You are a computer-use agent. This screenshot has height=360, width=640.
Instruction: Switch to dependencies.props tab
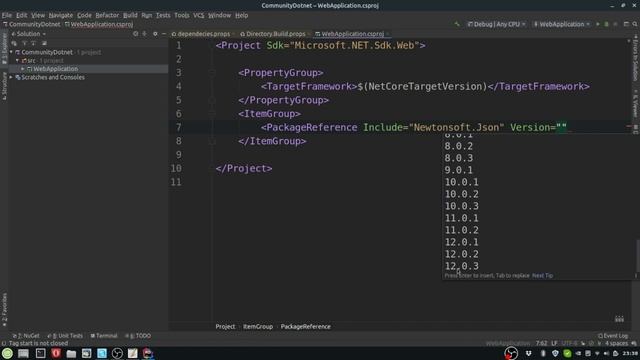[201, 34]
